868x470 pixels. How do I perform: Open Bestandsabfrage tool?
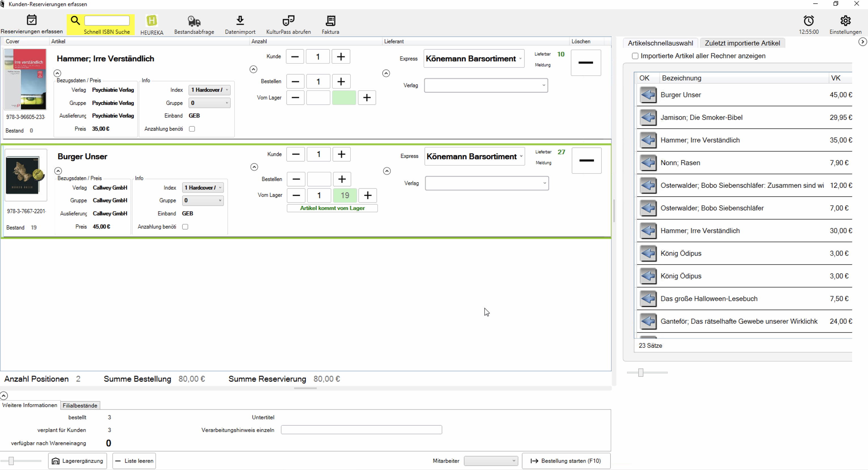point(194,25)
